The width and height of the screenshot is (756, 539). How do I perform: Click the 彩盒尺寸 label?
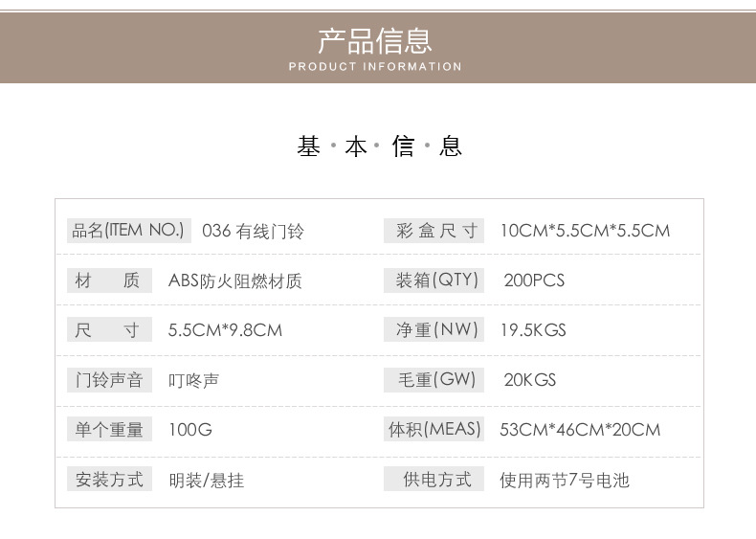coord(434,231)
